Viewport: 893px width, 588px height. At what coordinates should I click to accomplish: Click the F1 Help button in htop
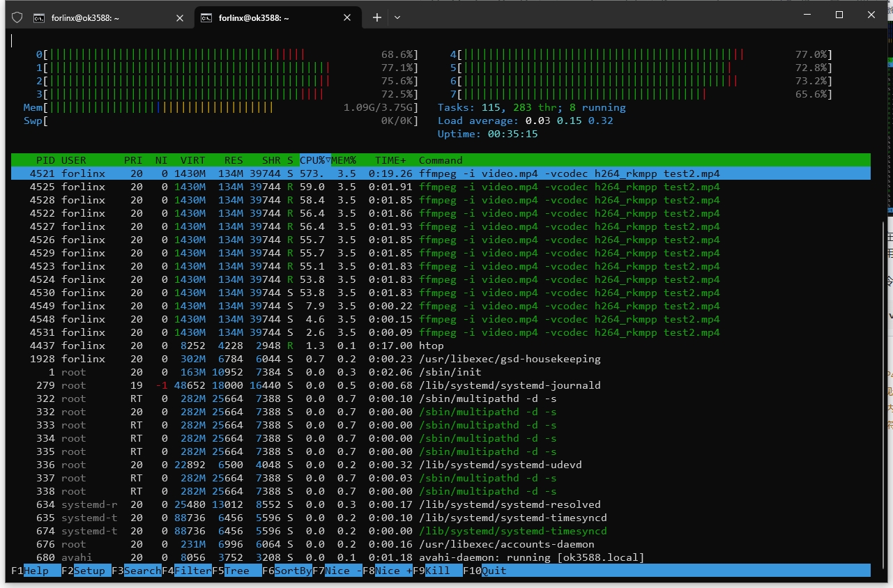click(x=36, y=571)
